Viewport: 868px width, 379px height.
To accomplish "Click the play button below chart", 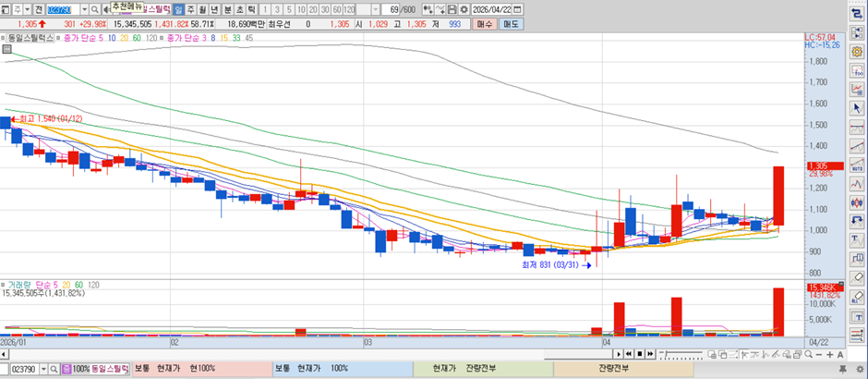I will (x=619, y=354).
